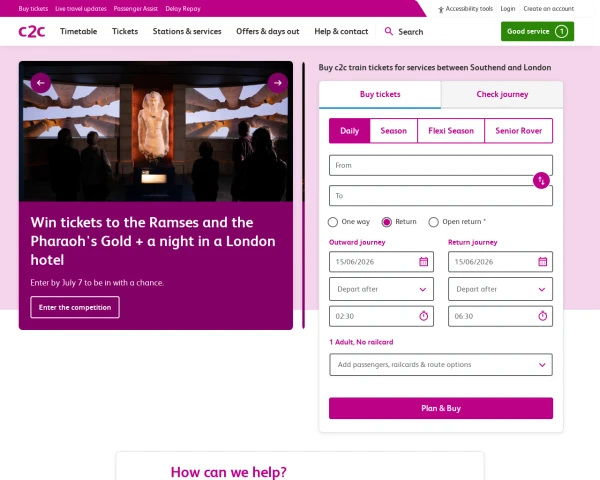Expand Add passengers, railcards & route options

point(441,364)
